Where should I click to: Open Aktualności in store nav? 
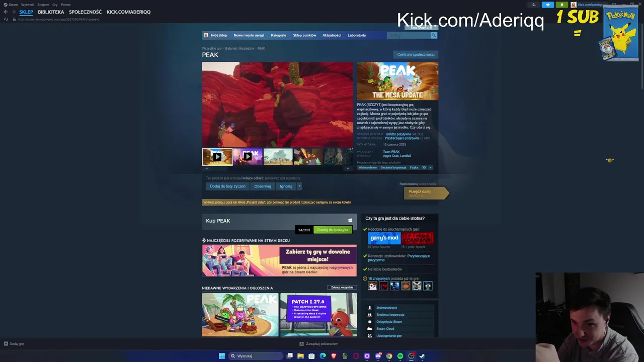coord(332,35)
